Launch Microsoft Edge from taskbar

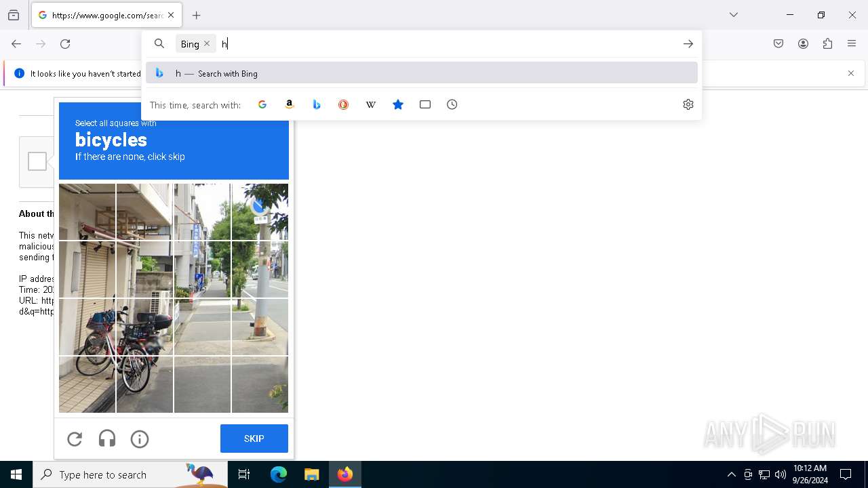[279, 474]
